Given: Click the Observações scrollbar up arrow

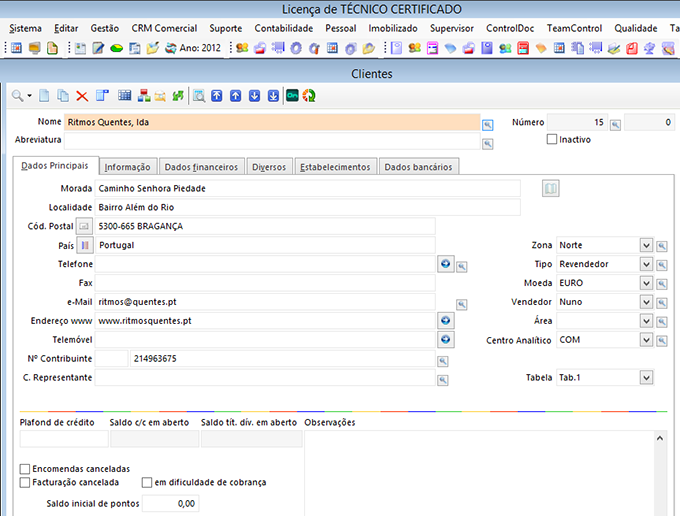Looking at the screenshot, I should pos(660,438).
